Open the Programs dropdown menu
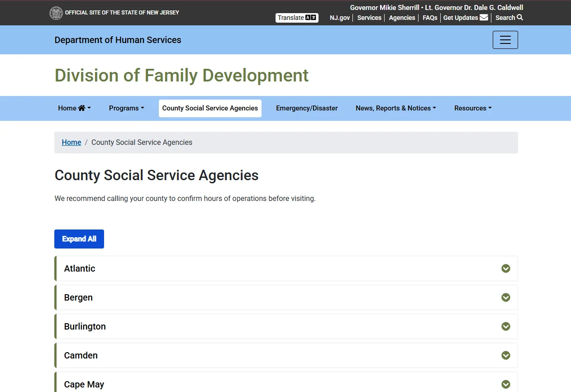Image resolution: width=571 pixels, height=392 pixels. tap(127, 108)
